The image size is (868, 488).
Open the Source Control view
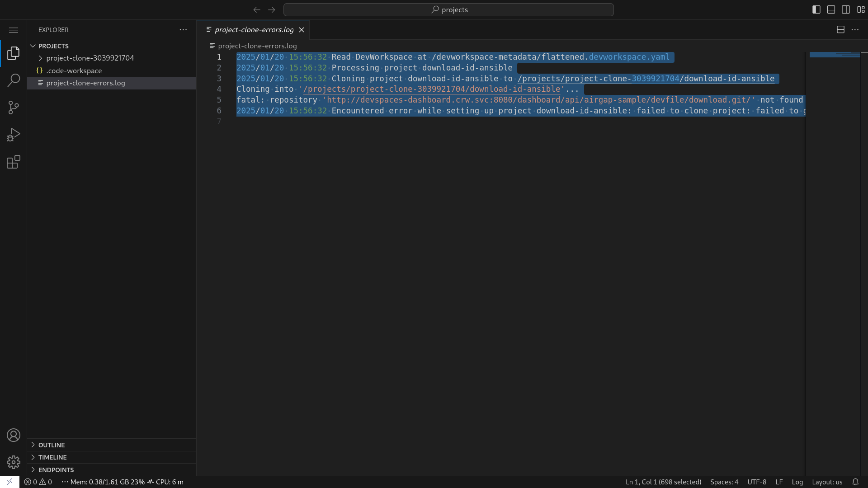point(14,108)
